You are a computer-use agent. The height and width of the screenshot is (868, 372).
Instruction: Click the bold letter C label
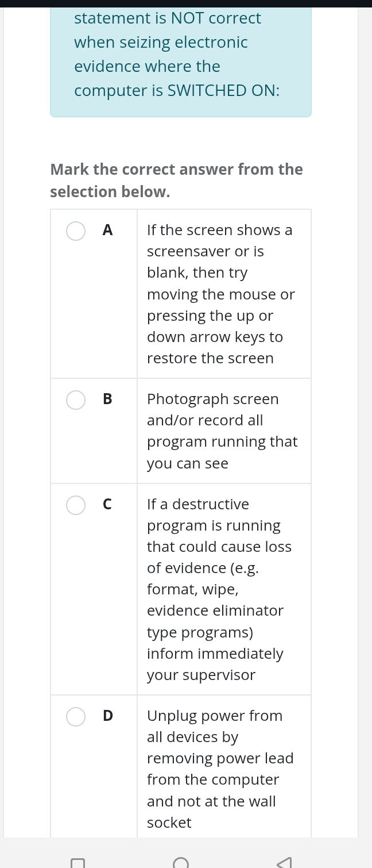107,505
